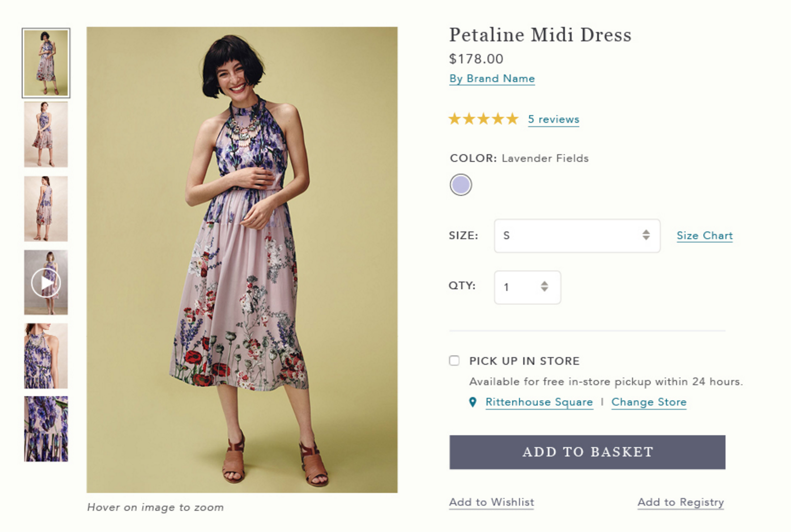Open the 5 reviews link
The width and height of the screenshot is (791, 532).
tap(553, 119)
